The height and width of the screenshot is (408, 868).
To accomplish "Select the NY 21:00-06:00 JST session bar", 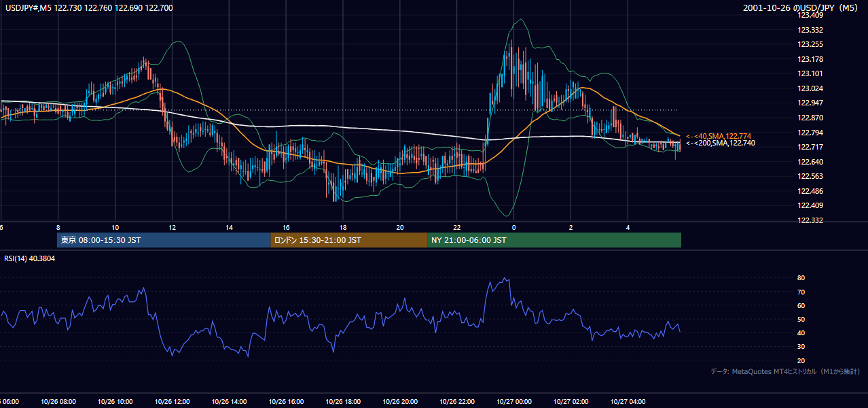I will click(554, 240).
